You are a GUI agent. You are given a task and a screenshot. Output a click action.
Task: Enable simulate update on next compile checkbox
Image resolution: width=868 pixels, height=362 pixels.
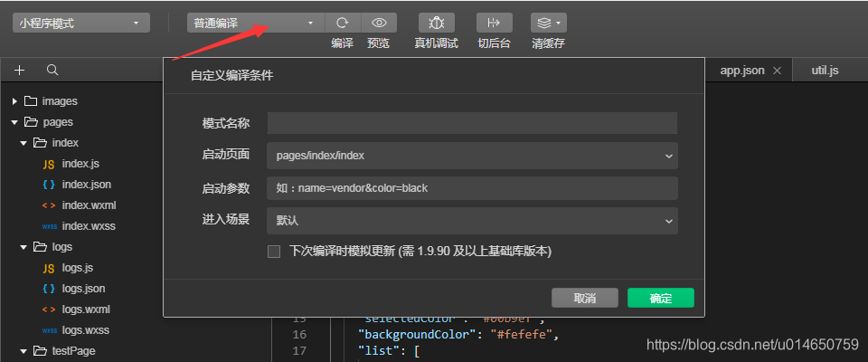274,252
